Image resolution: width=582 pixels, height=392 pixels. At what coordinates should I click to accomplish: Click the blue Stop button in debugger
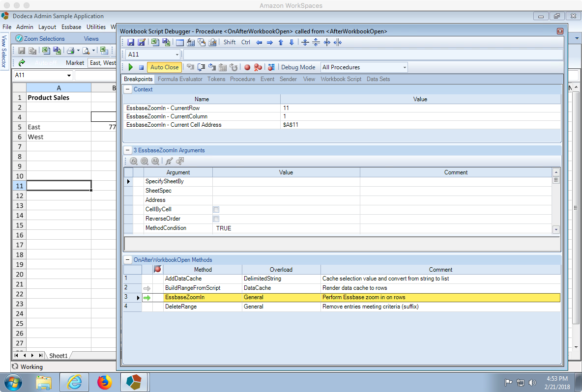point(141,67)
